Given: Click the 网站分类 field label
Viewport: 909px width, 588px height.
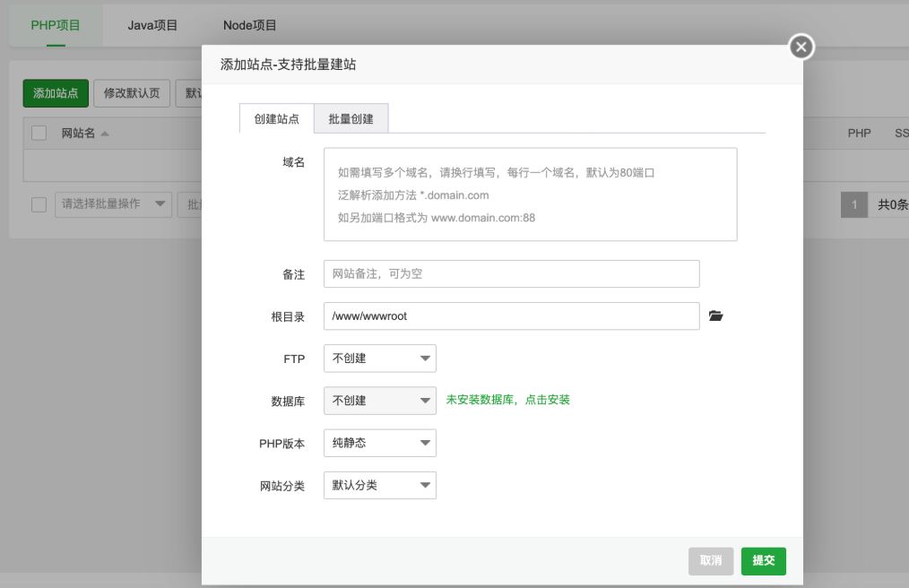Looking at the screenshot, I should click(x=282, y=486).
